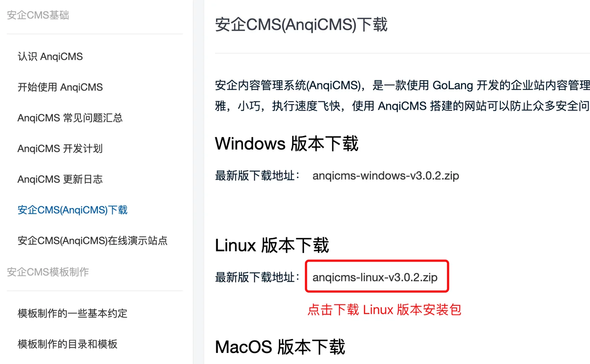
Task: Open 安企CMS(AnqiCMS)在线演示站点 sidebar link
Action: [x=92, y=241]
